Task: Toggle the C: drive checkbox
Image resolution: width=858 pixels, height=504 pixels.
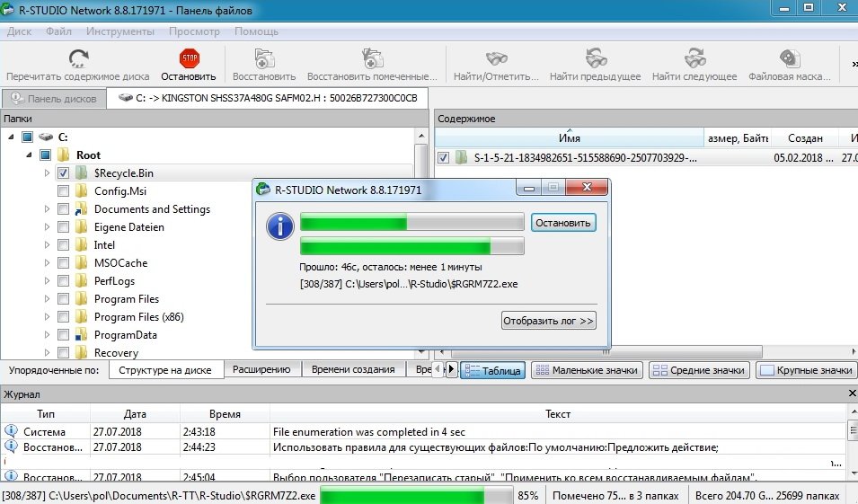Action: pyautogui.click(x=27, y=137)
